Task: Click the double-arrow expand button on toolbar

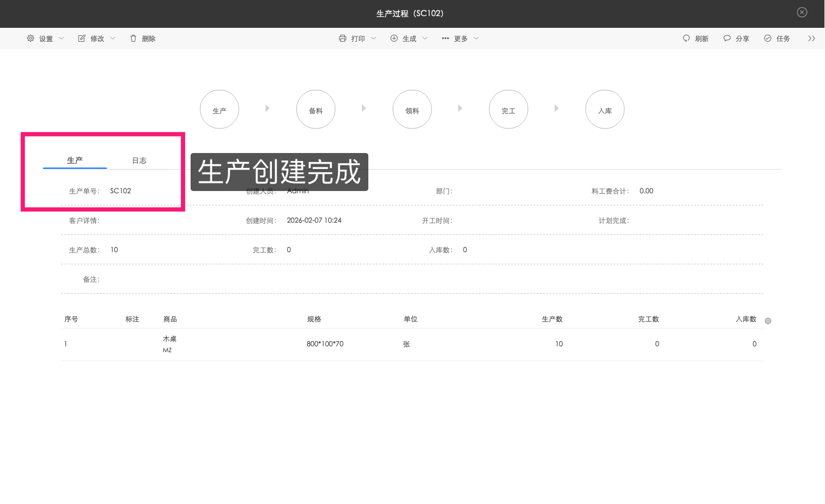Action: (x=811, y=38)
